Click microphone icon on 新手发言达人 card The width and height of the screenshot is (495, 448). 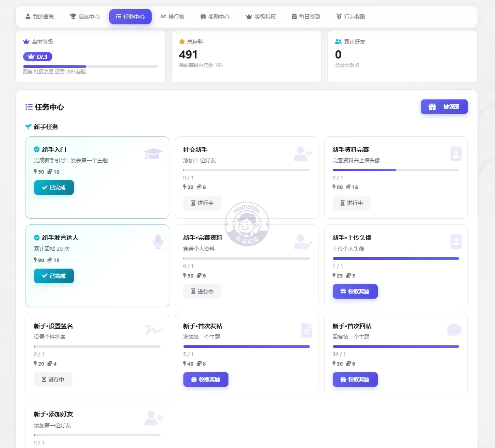coord(158,242)
